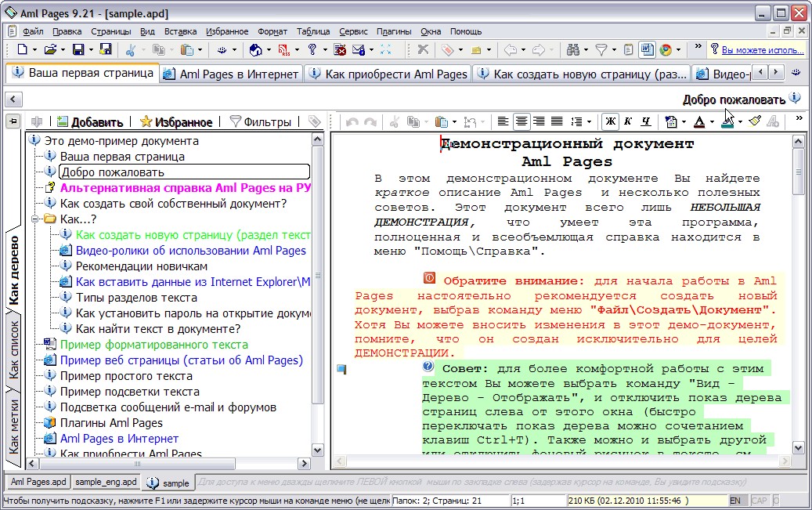Toggle underline formatting (Ч button)
812x510 pixels.
click(x=646, y=121)
